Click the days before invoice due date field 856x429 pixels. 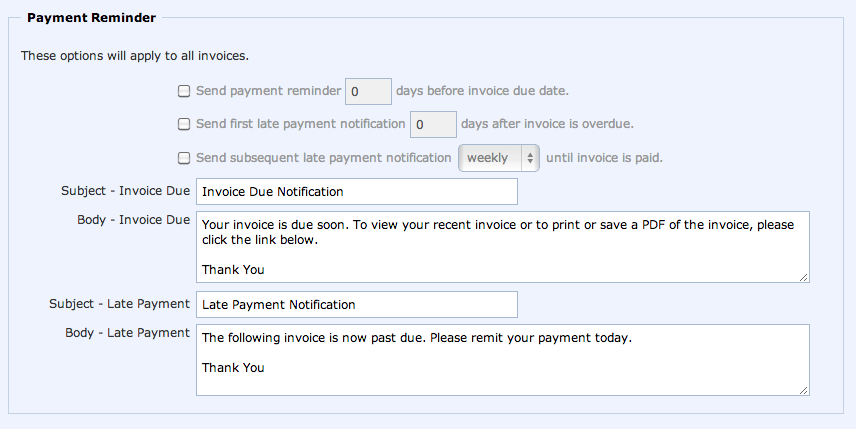point(367,92)
